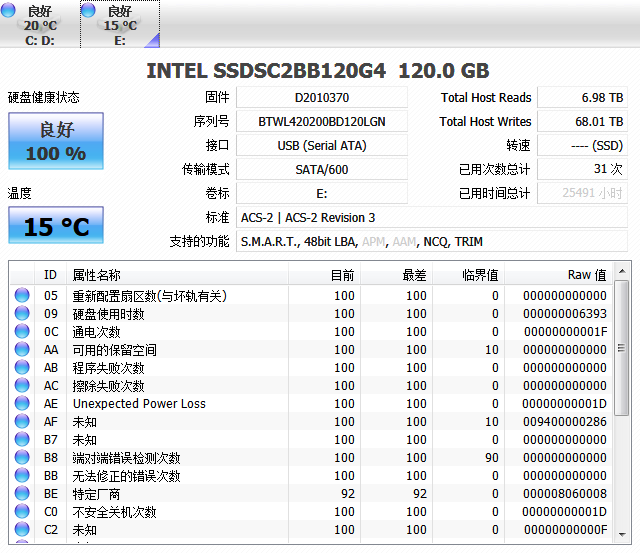Click status orb for attribute BB
The image size is (640, 553).
pos(22,475)
